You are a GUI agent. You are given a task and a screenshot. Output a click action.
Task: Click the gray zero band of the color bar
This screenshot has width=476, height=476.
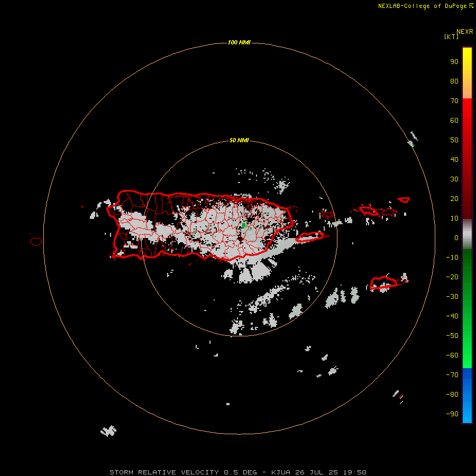click(467, 234)
